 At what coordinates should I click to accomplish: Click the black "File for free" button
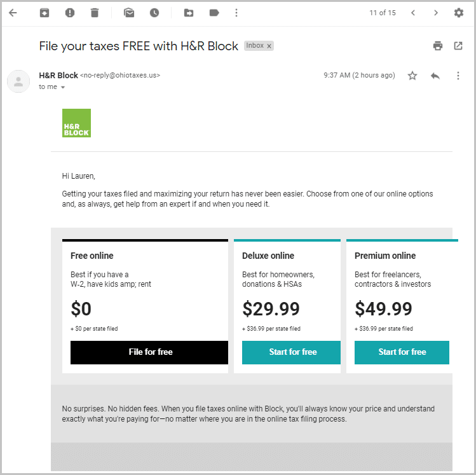pos(149,352)
